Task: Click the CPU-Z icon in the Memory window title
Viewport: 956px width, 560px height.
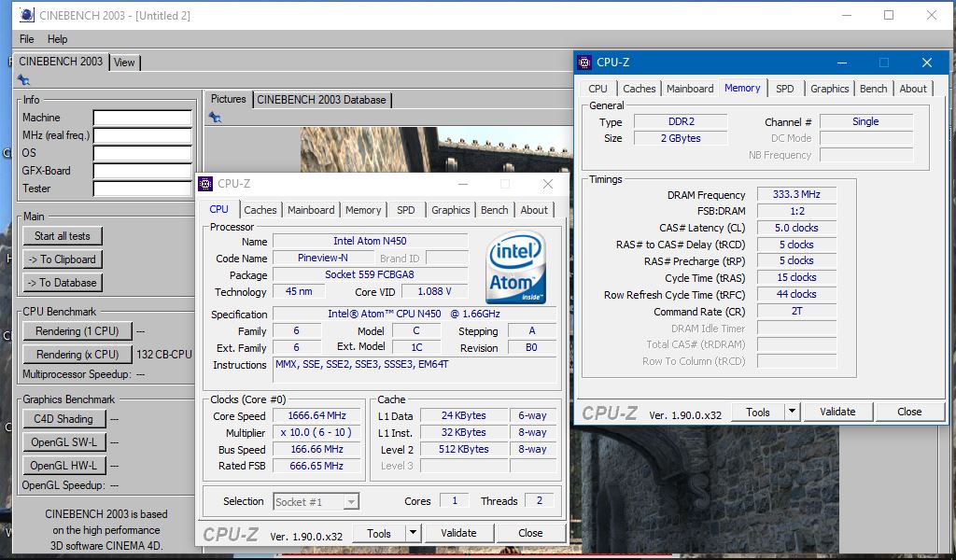Action: click(x=584, y=63)
